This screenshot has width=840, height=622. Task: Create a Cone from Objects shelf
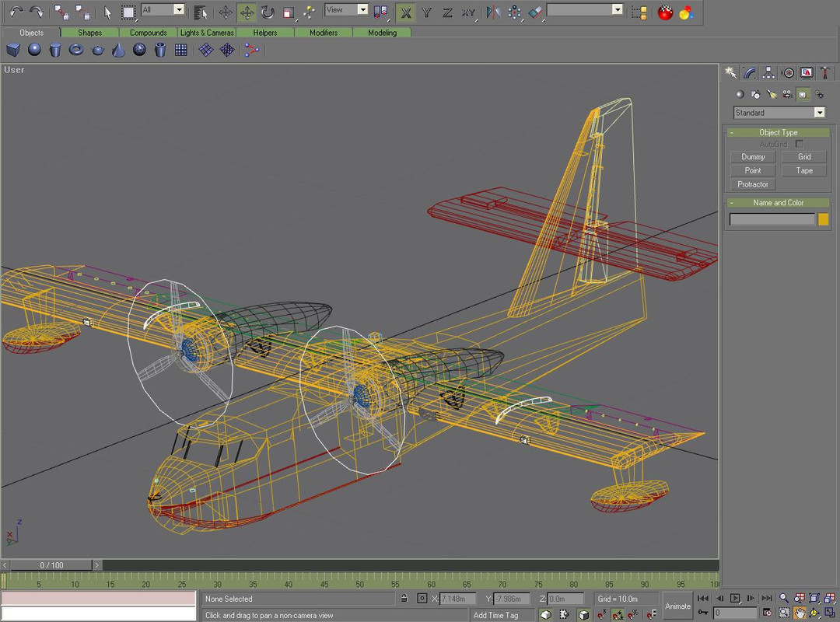[x=118, y=50]
